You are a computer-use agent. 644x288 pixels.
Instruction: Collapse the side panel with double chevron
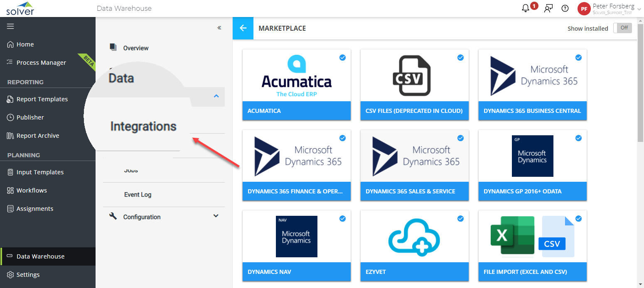(x=219, y=28)
